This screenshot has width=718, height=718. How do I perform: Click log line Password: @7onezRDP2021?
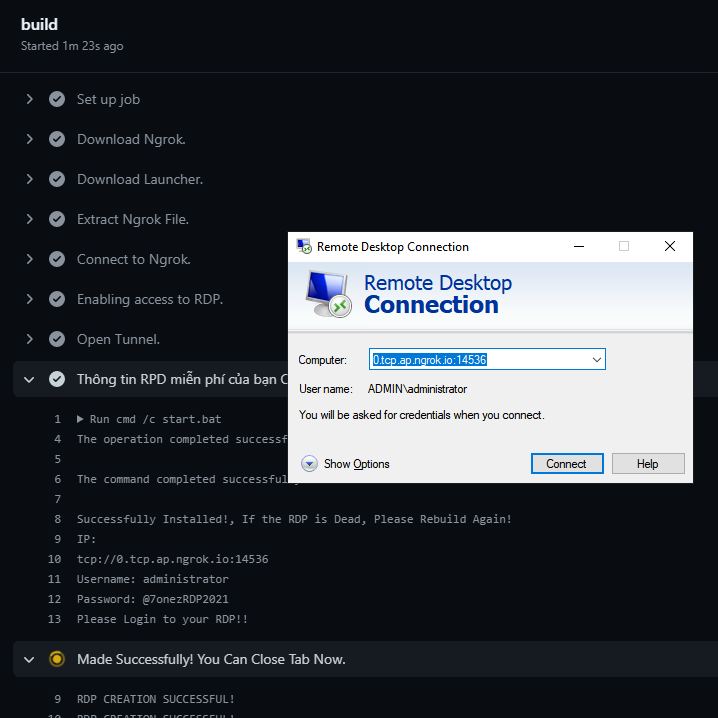pyautogui.click(x=152, y=599)
